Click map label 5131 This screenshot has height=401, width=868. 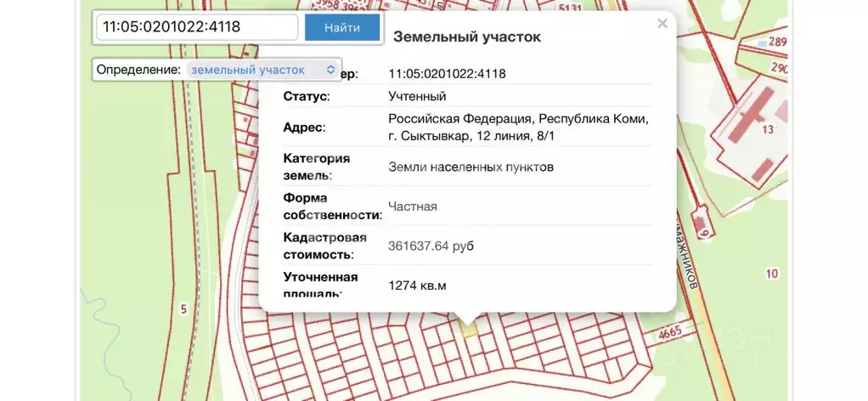tap(570, 8)
